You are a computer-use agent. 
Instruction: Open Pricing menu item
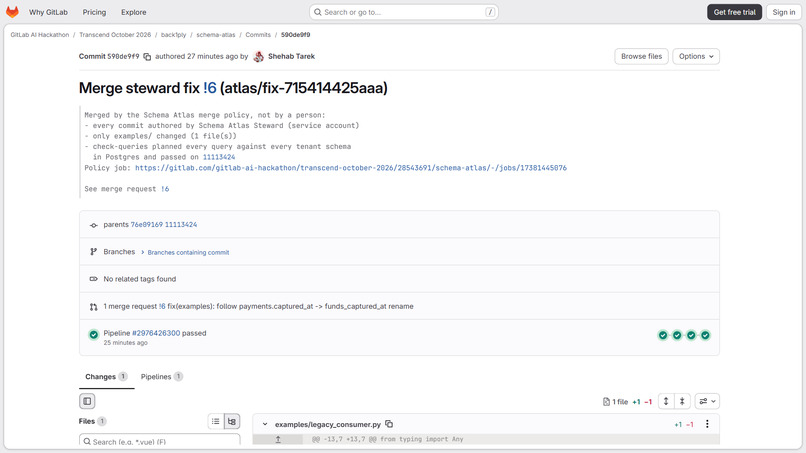coord(94,12)
